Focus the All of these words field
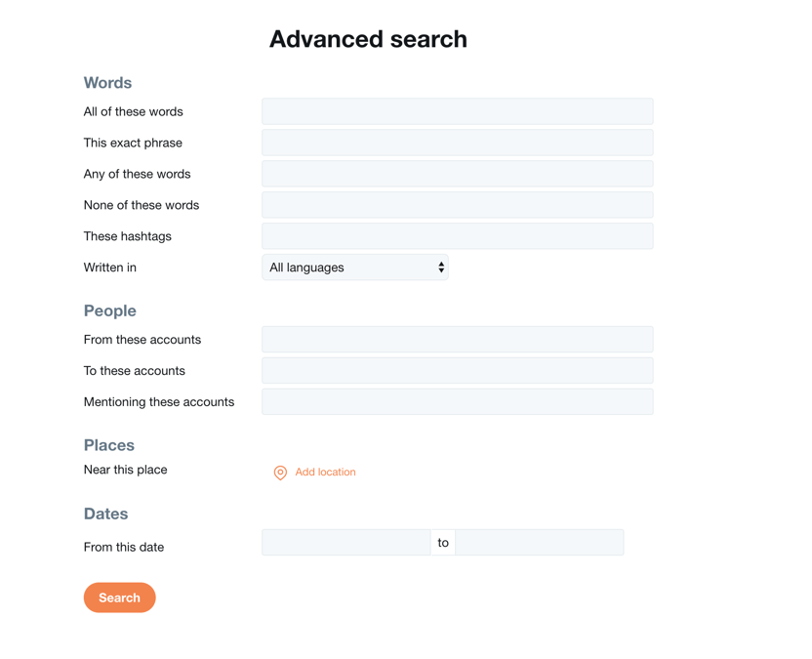812x659 pixels. [458, 111]
